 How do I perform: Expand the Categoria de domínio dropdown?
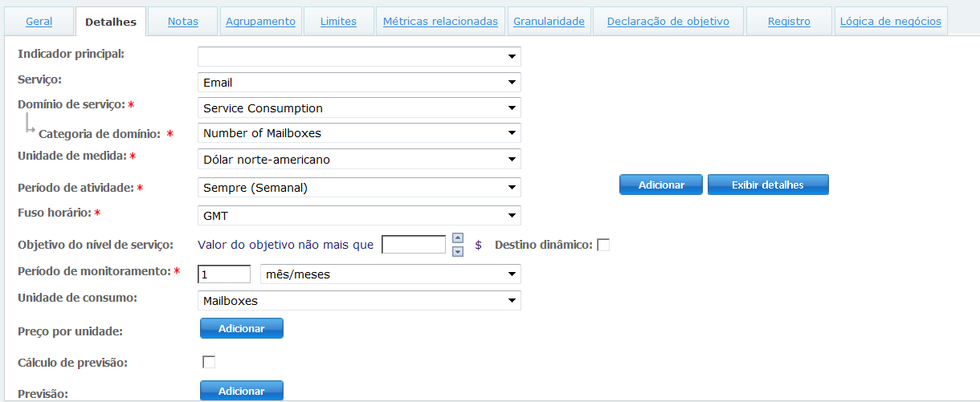pos(359,133)
